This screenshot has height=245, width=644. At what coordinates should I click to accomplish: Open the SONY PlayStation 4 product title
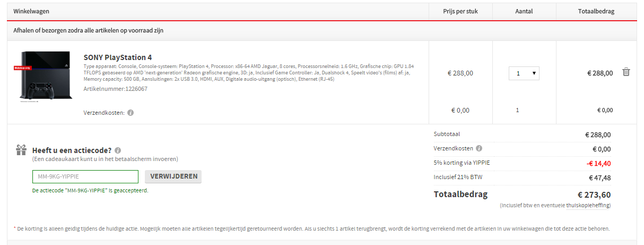118,57
